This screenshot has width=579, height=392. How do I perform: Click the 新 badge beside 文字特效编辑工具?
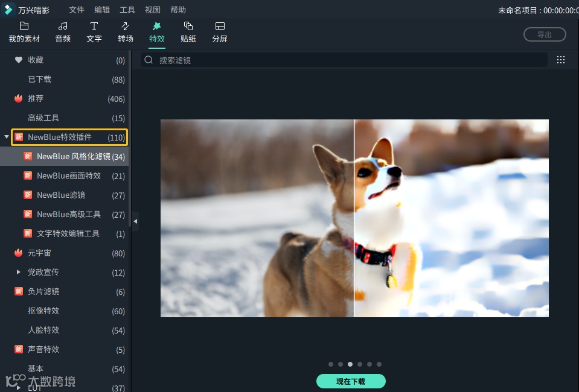pyautogui.click(x=28, y=233)
